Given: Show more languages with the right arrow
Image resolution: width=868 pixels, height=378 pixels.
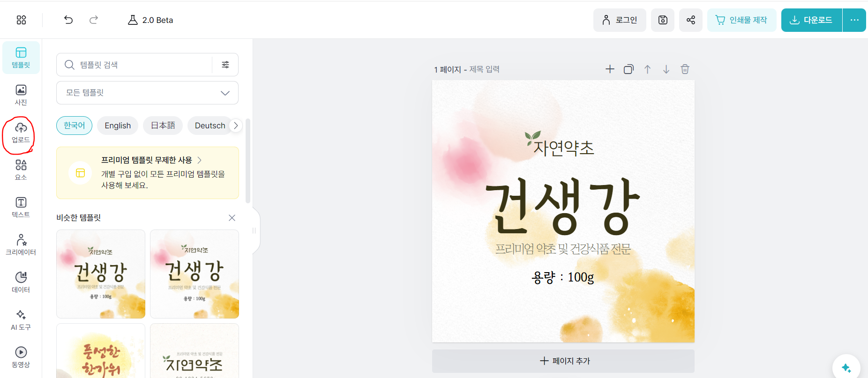Looking at the screenshot, I should (236, 126).
